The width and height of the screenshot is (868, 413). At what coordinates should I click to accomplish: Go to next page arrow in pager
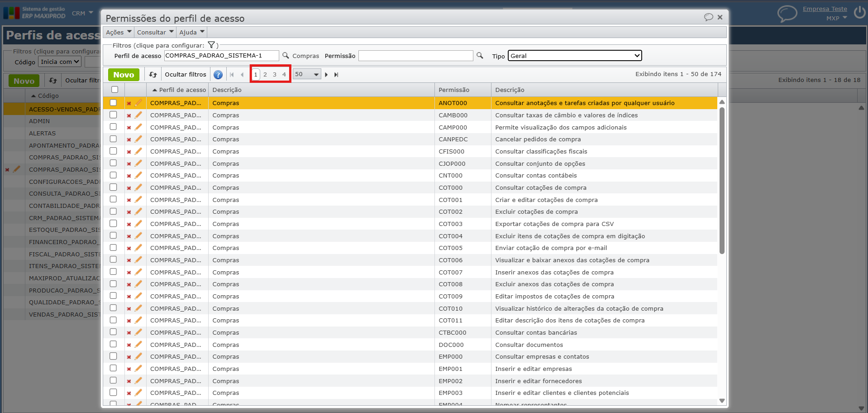pos(326,75)
